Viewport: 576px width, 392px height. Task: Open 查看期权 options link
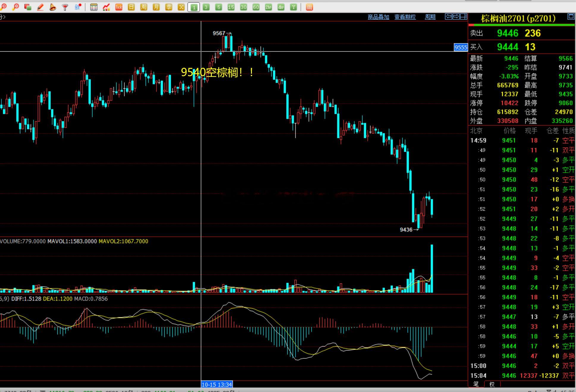click(x=405, y=17)
